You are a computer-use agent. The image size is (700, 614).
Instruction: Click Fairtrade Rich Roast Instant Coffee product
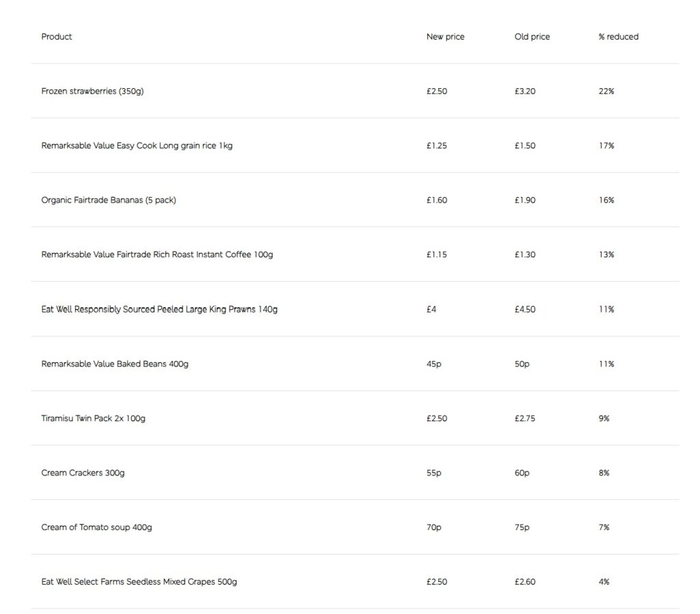(157, 255)
